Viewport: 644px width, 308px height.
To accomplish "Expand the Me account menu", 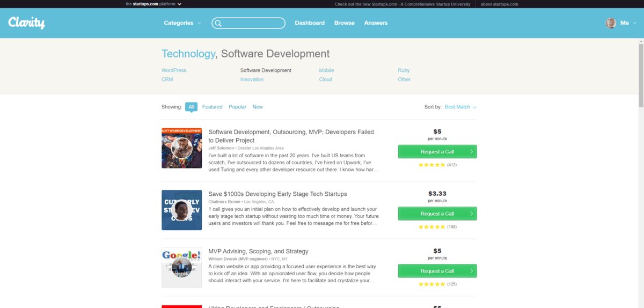I will click(x=628, y=23).
